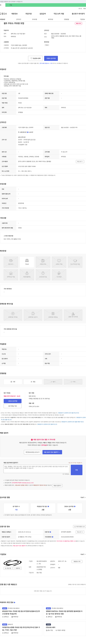Image resolution: width=86 pixels, height=644 pixels.
Task: Click the 차량유지비 benefit icon
Action: 43,262
